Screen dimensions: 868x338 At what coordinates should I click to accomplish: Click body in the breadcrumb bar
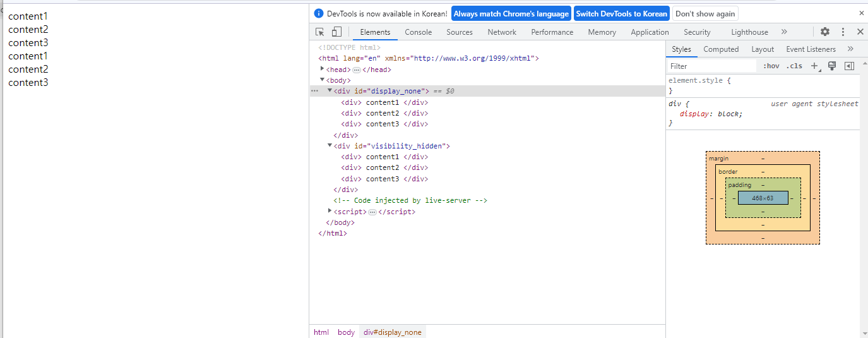[x=346, y=332]
